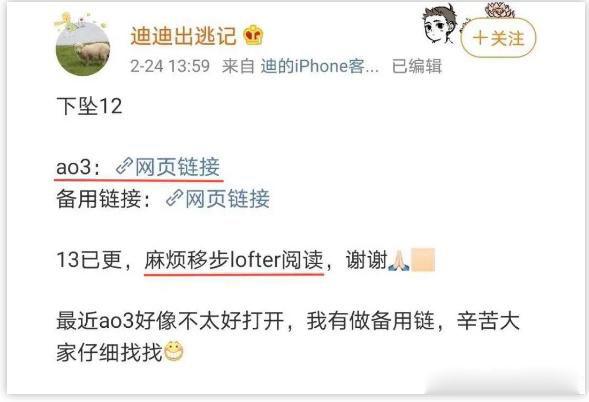The height and width of the screenshot is (402, 589).
Task: Click the +关注 follow button
Action: click(x=498, y=38)
